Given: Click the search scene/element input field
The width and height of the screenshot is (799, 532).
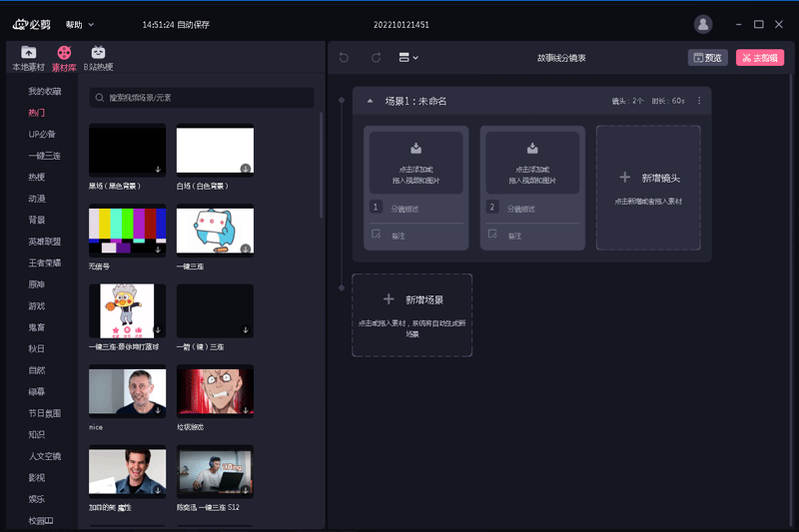Looking at the screenshot, I should tap(202, 97).
